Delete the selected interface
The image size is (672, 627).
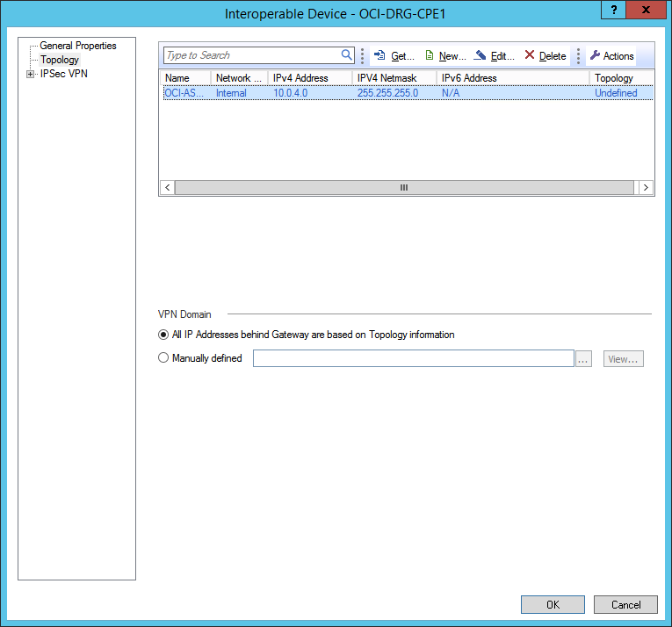click(546, 56)
